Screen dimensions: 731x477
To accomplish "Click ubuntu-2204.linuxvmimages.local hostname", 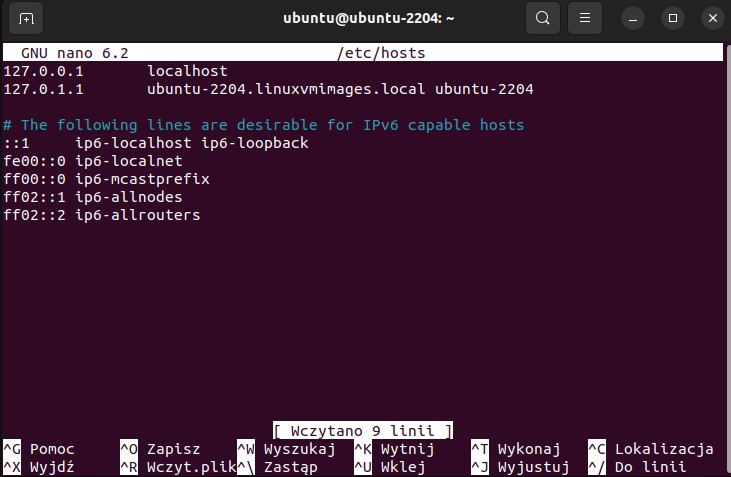I will point(286,89).
